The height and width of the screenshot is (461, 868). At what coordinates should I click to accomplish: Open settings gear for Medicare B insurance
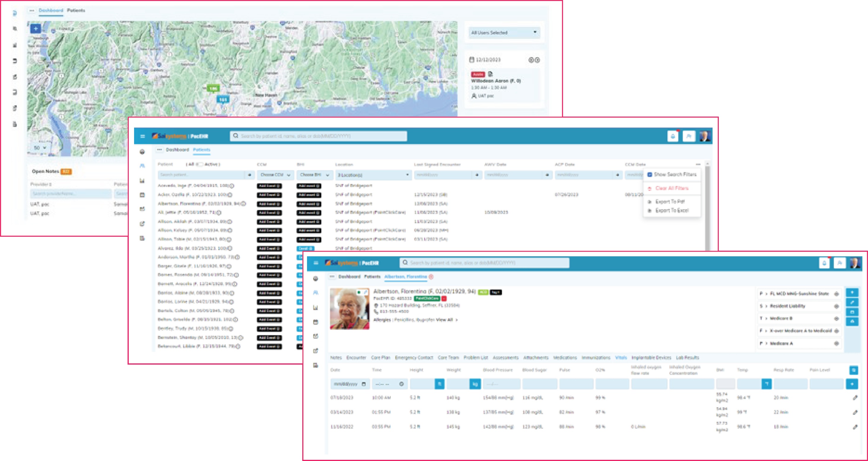click(x=836, y=318)
